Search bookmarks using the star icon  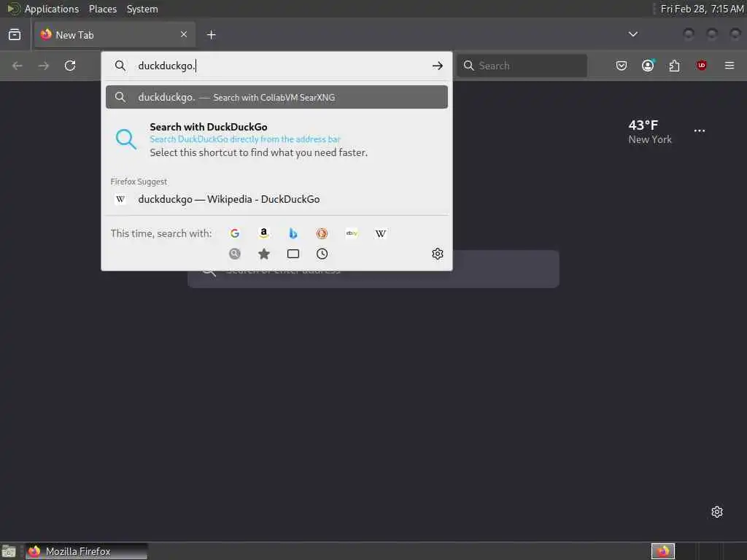[263, 254]
